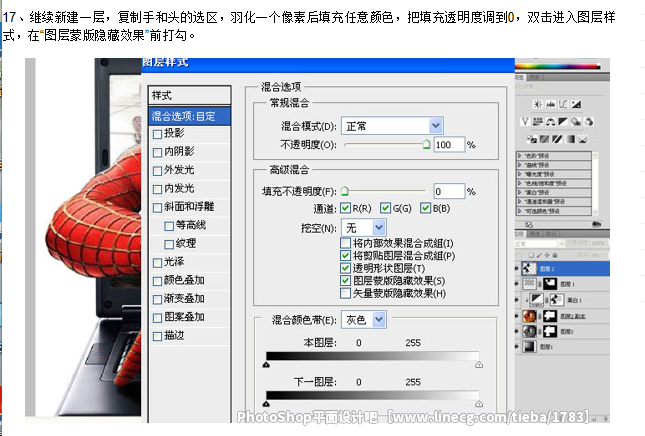Expand the 可选颜色 预设 preset group
The height and width of the screenshot is (436, 645).
(x=520, y=211)
